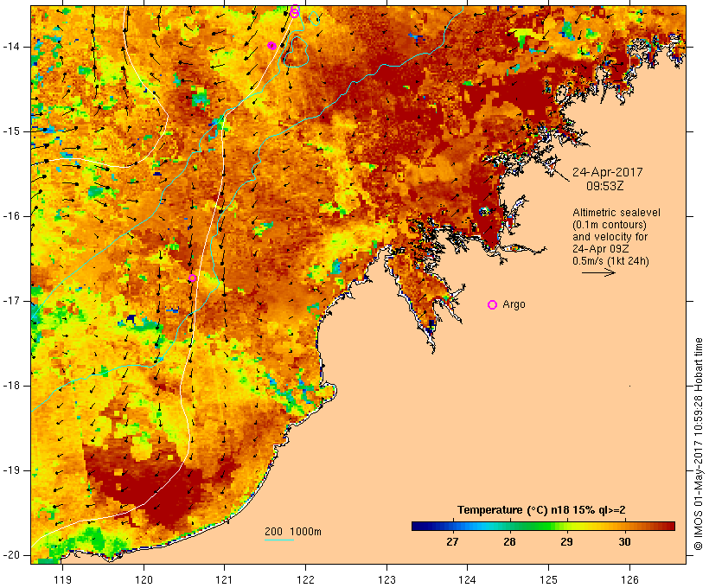Viewport: 709px width, 588px height.
Task: Click the 0.5m/s velocity scale arrow
Action: tap(598, 272)
